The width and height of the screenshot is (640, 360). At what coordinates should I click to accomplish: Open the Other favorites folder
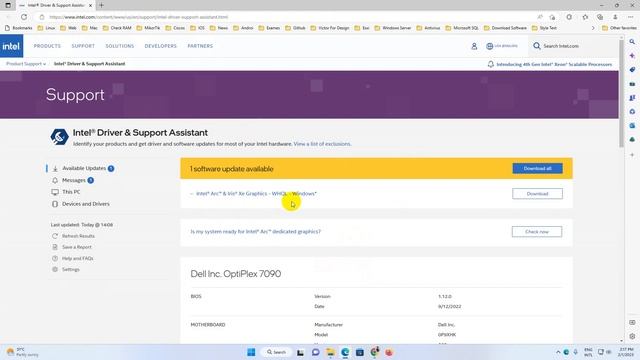tap(619, 28)
